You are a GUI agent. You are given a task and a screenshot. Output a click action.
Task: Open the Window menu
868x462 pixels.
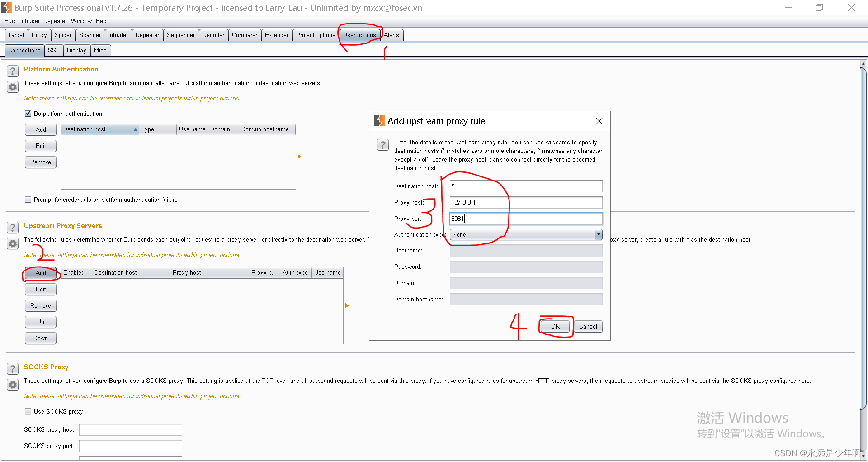[81, 21]
